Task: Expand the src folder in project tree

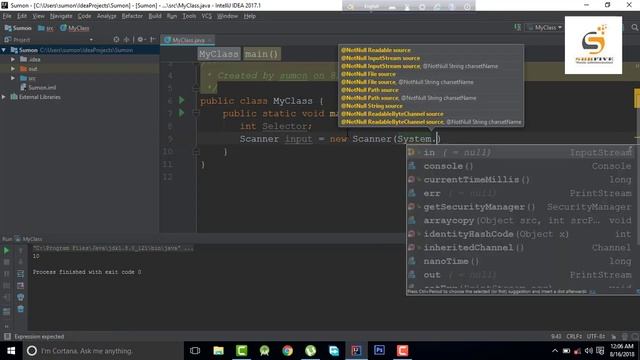Action: click(x=13, y=78)
